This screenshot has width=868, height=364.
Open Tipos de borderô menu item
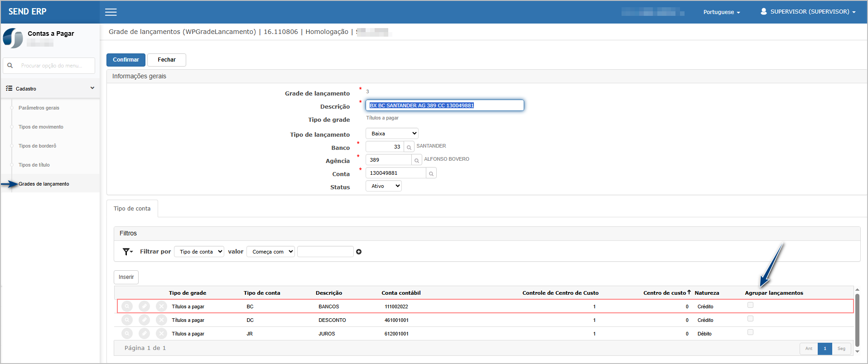(x=37, y=146)
